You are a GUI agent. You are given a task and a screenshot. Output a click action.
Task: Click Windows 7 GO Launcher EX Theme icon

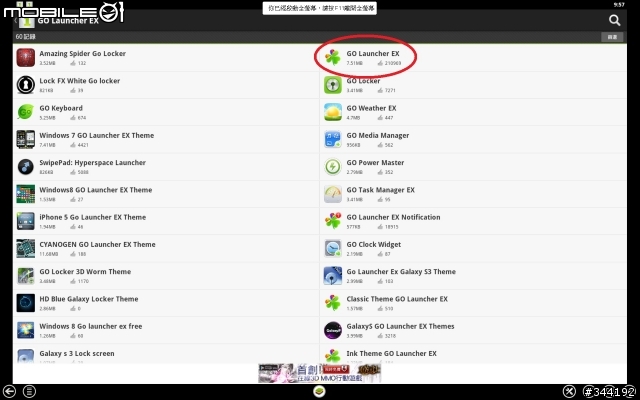point(25,139)
